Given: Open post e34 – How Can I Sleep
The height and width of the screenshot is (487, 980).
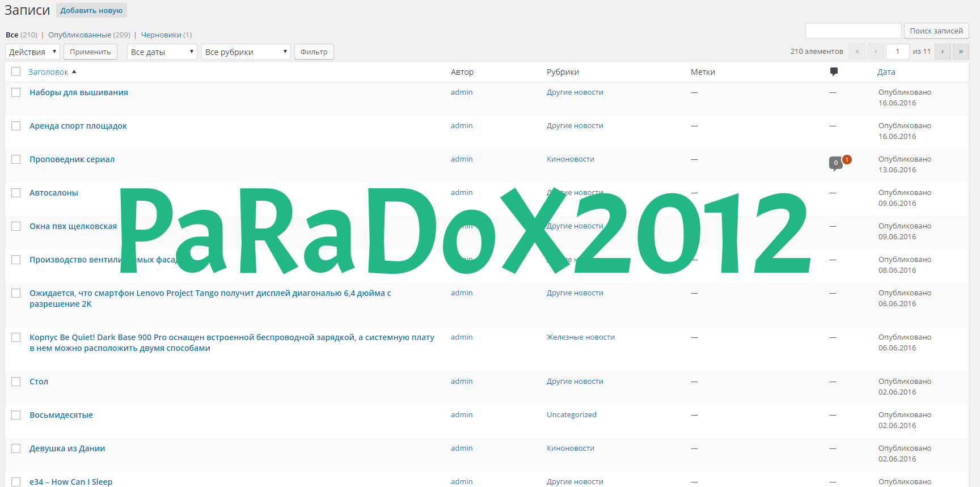Looking at the screenshot, I should [x=71, y=482].
